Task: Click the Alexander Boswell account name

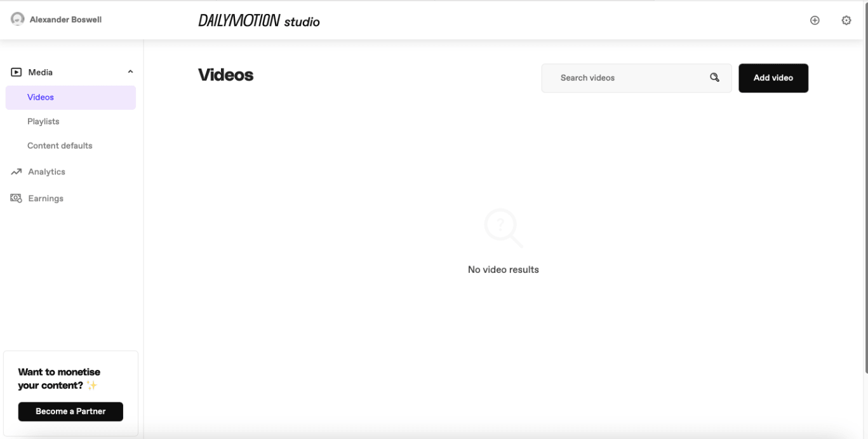Action: pyautogui.click(x=65, y=20)
